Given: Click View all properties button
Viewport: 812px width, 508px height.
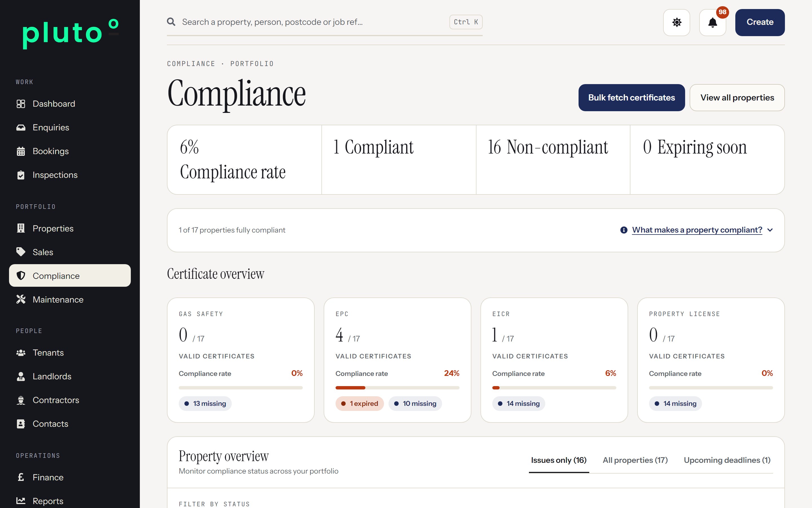Looking at the screenshot, I should (x=737, y=97).
